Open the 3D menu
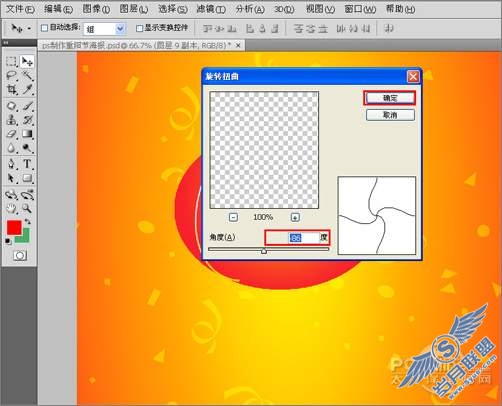 click(x=284, y=9)
